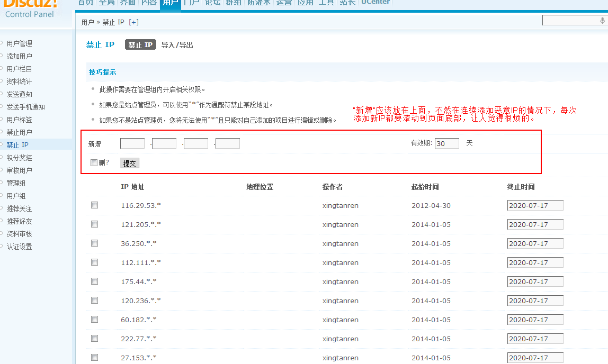Image resolution: width=608 pixels, height=364 pixels.
Task: Open the 用户 top menu
Action: [x=170, y=4]
